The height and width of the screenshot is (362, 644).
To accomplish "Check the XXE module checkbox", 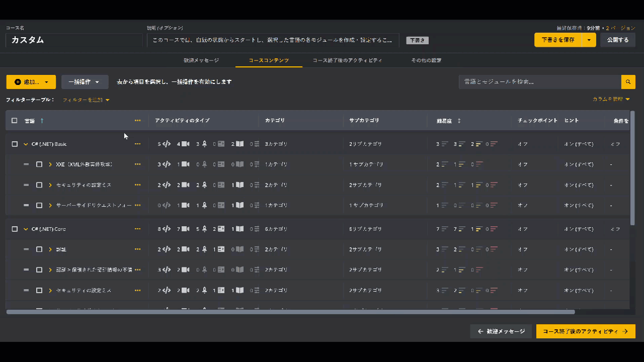I will pos(39,164).
